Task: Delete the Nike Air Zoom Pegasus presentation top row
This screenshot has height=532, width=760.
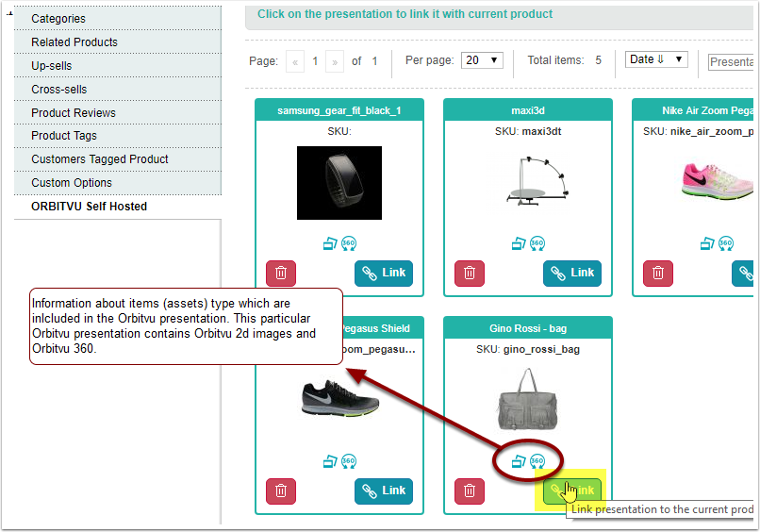Action: (x=658, y=273)
